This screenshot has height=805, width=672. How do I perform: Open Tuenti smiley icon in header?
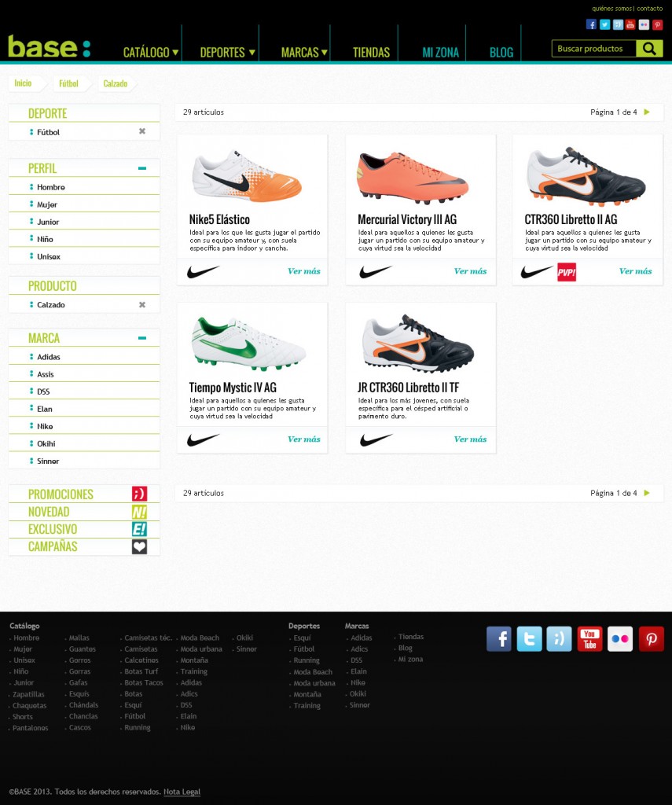(x=618, y=24)
